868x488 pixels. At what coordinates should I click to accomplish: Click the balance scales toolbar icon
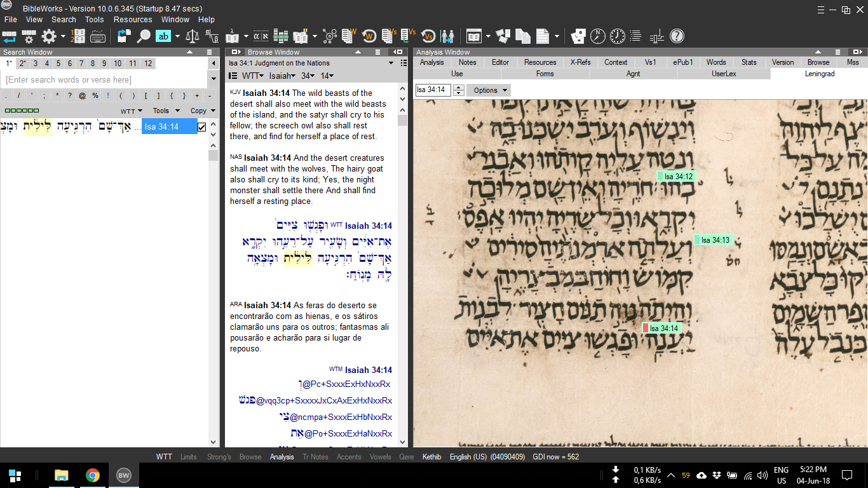(192, 36)
